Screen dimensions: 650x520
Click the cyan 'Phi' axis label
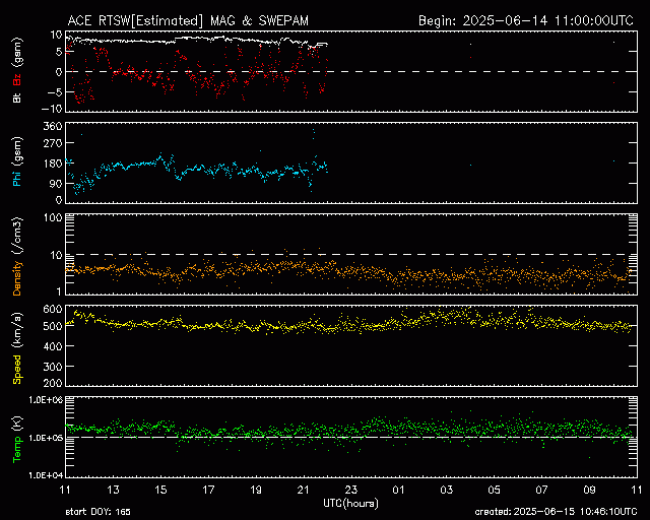click(x=17, y=177)
